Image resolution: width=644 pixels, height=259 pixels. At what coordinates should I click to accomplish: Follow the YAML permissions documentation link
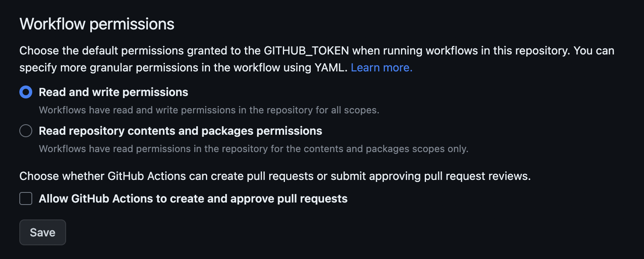pos(381,67)
